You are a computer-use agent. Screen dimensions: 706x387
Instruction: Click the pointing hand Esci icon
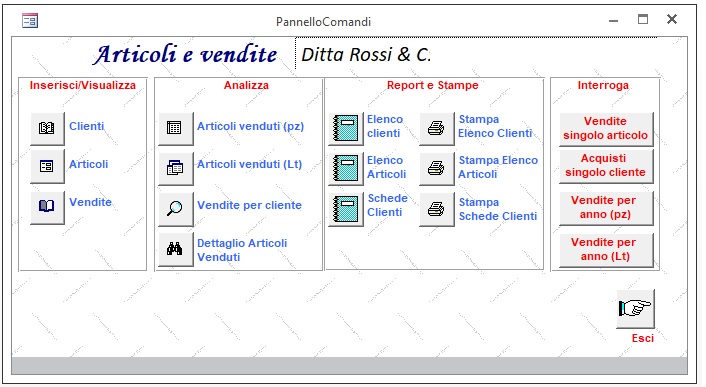635,309
